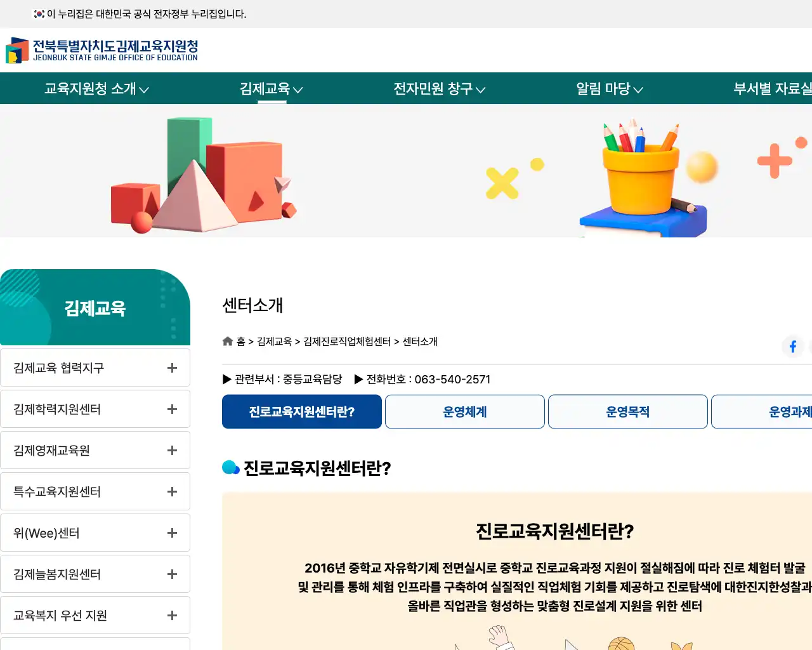Expand 위(Wee)센터 plus icon
812x650 pixels.
click(x=172, y=533)
